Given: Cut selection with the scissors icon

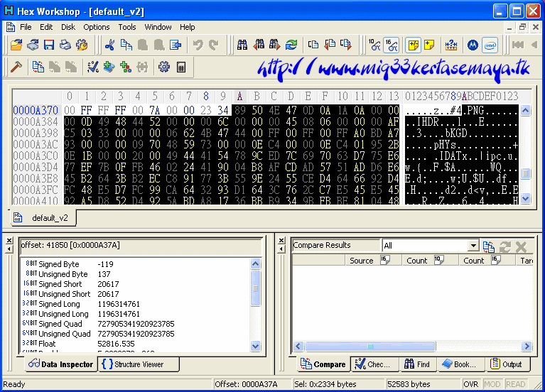Looking at the screenshot, I should 110,45.
